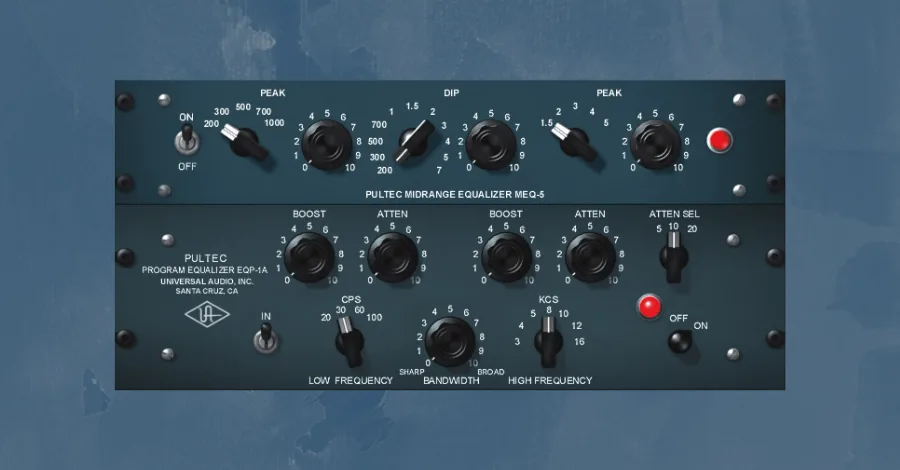The image size is (900, 470).
Task: Select 12 on the KCS selector
Action: tap(577, 325)
